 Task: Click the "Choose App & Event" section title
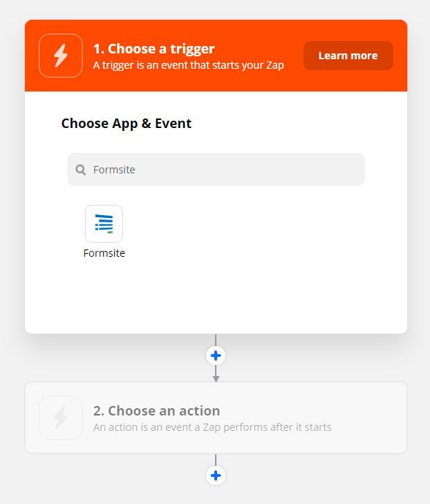127,124
